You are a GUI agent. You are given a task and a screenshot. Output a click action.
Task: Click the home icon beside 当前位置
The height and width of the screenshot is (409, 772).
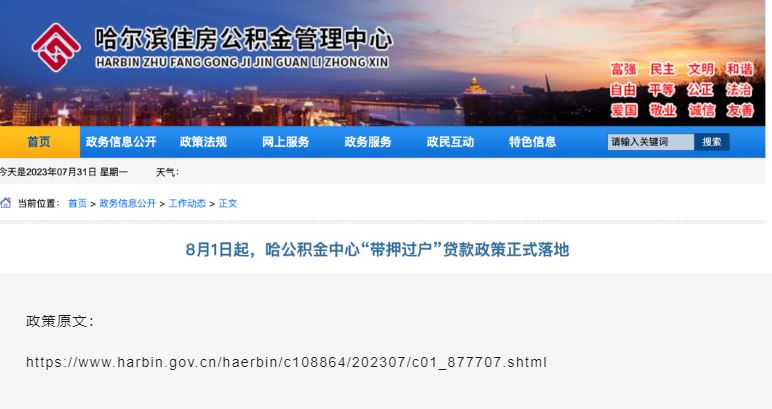tap(5, 203)
